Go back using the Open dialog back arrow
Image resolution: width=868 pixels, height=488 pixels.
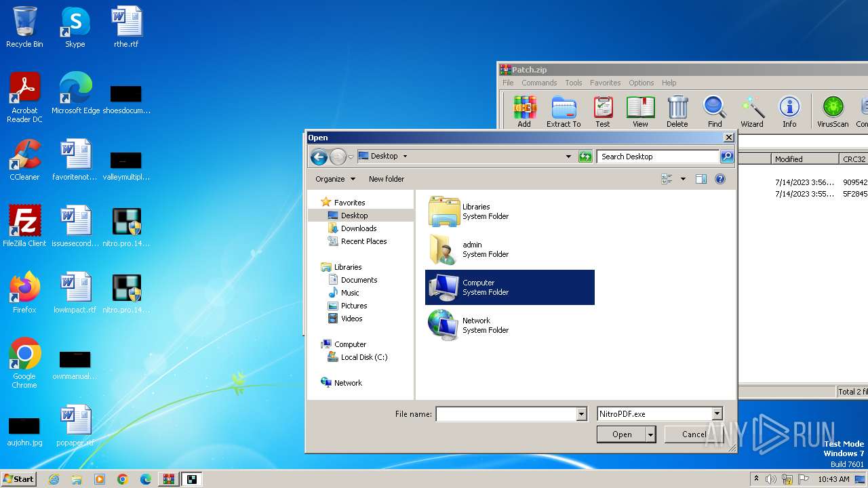(319, 157)
